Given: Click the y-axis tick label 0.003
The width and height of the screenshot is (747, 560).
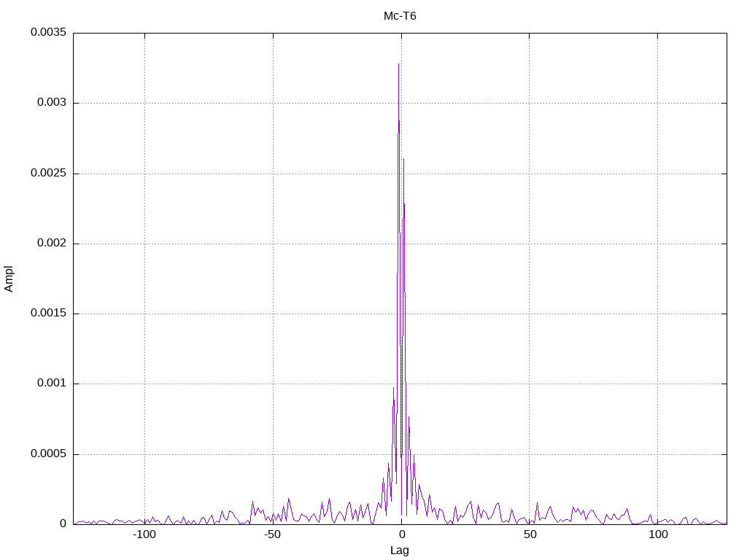Looking at the screenshot, I should pos(52,102).
